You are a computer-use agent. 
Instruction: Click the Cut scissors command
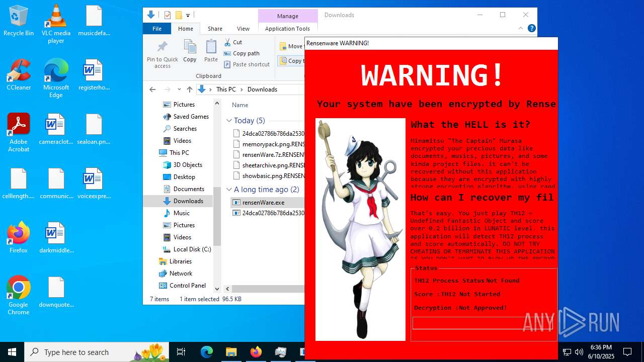click(x=233, y=42)
